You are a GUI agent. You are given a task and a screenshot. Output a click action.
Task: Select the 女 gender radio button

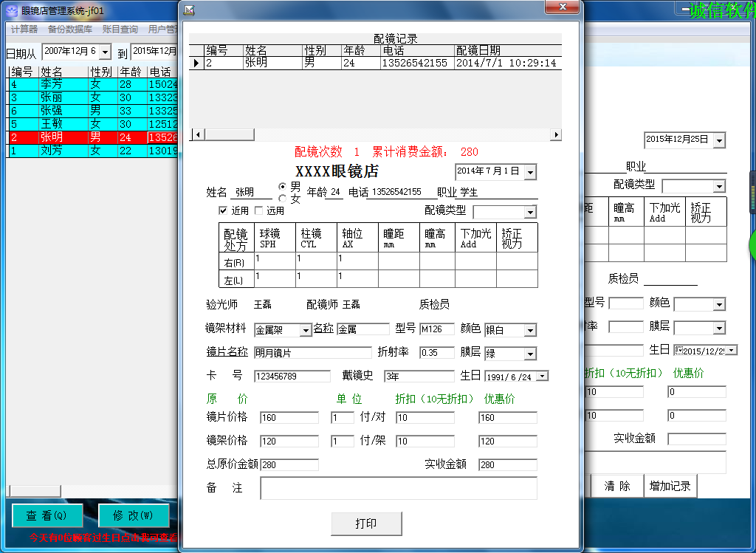(x=283, y=198)
